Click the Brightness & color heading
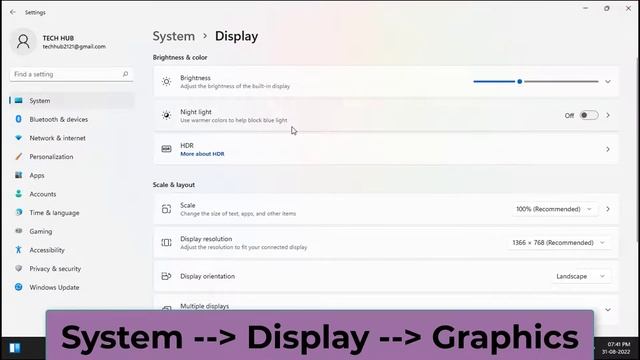This screenshot has height=360, width=640. tap(180, 58)
